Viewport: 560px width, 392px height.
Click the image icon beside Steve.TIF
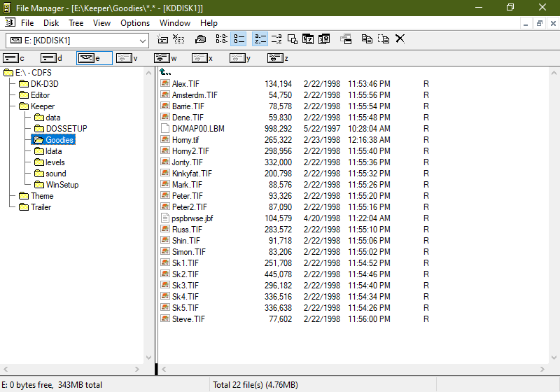[x=164, y=318]
